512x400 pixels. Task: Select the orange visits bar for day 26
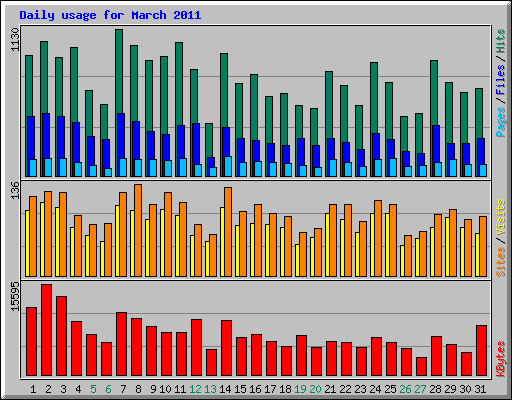(x=408, y=256)
